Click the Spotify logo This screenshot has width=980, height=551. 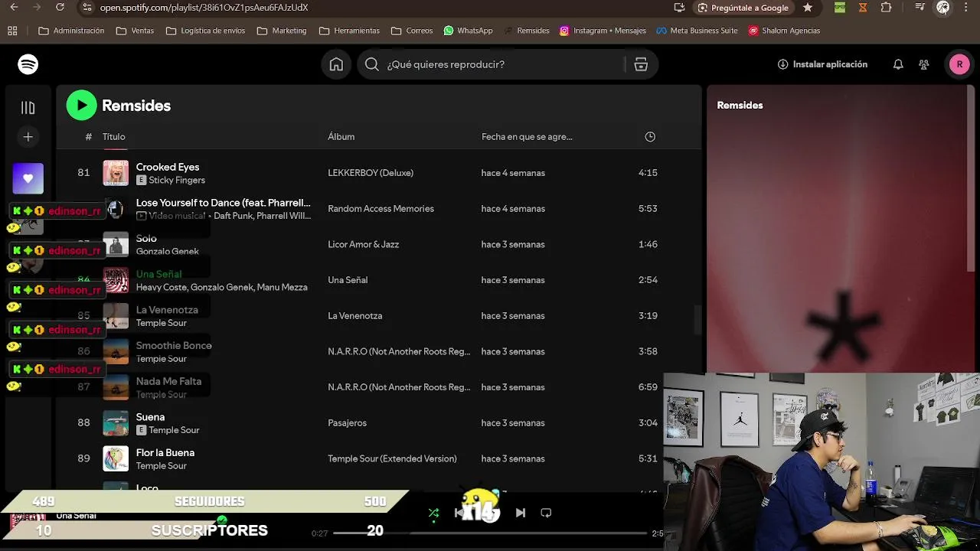click(28, 64)
